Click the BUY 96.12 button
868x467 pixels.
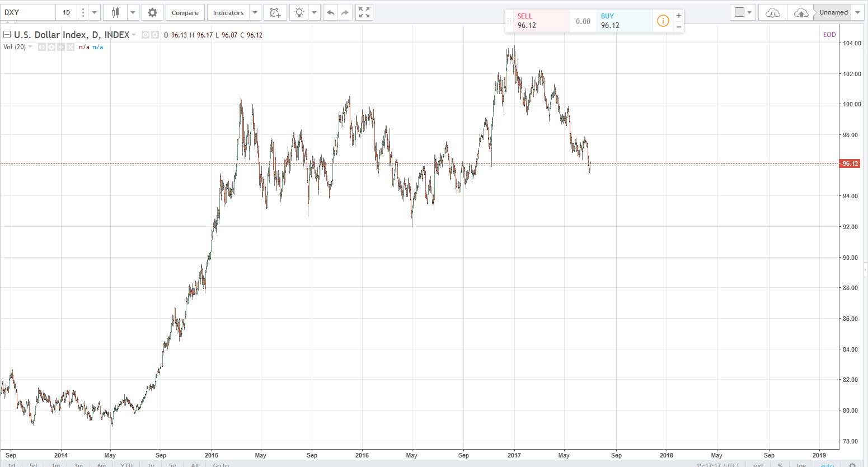point(625,21)
